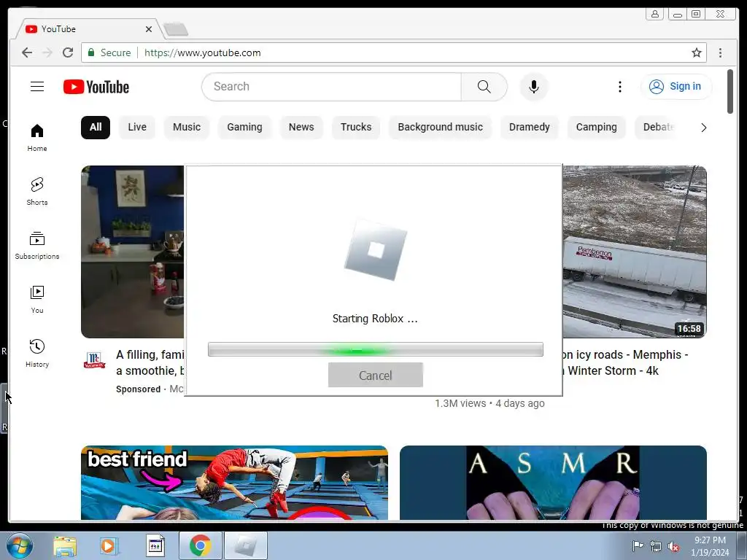Open the Windows Start menu
Viewport: 747px width, 560px height.
pos(19,545)
